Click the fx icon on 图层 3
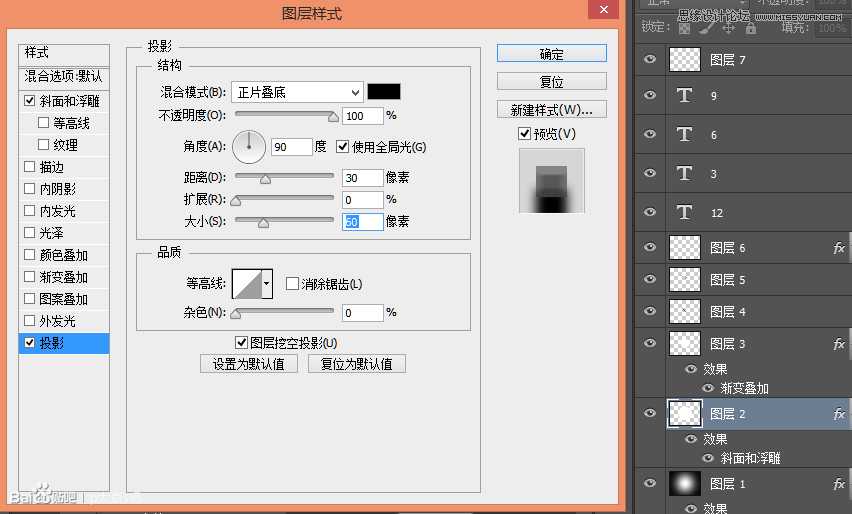This screenshot has height=514, width=852. click(839, 343)
